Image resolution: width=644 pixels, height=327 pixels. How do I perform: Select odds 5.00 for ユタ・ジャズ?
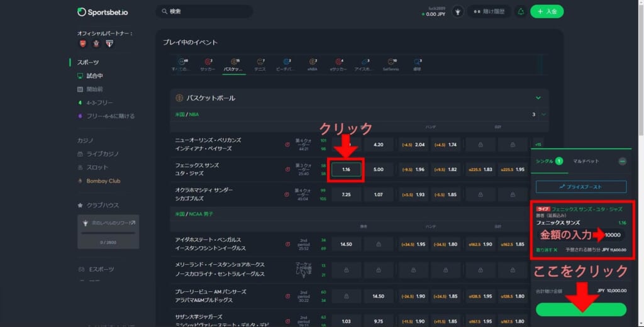[x=378, y=169]
